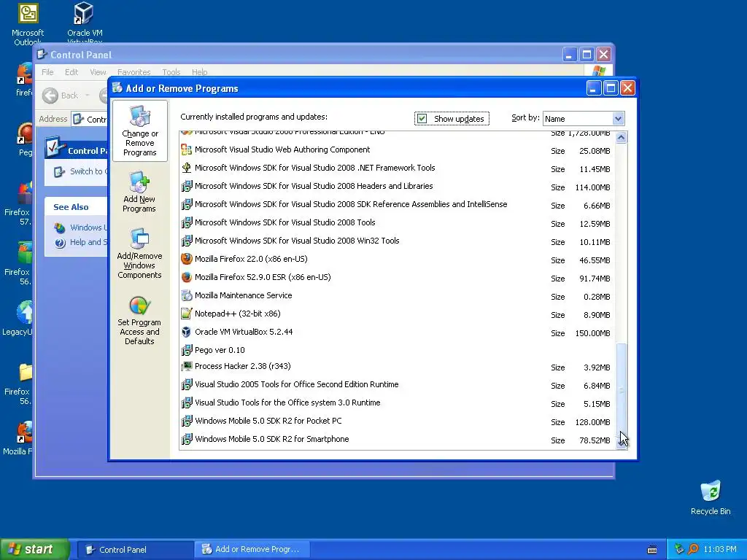Open Favorites menu in Control Panel window

coord(134,72)
